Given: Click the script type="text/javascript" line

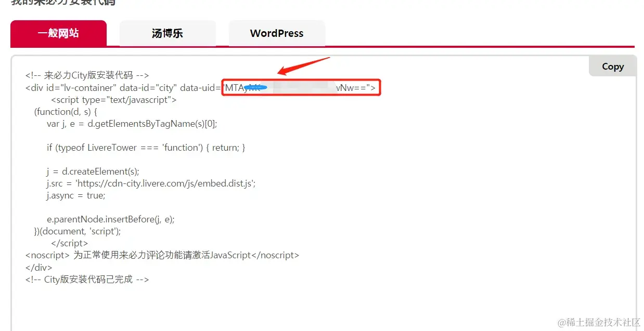Looking at the screenshot, I should click(x=114, y=100).
